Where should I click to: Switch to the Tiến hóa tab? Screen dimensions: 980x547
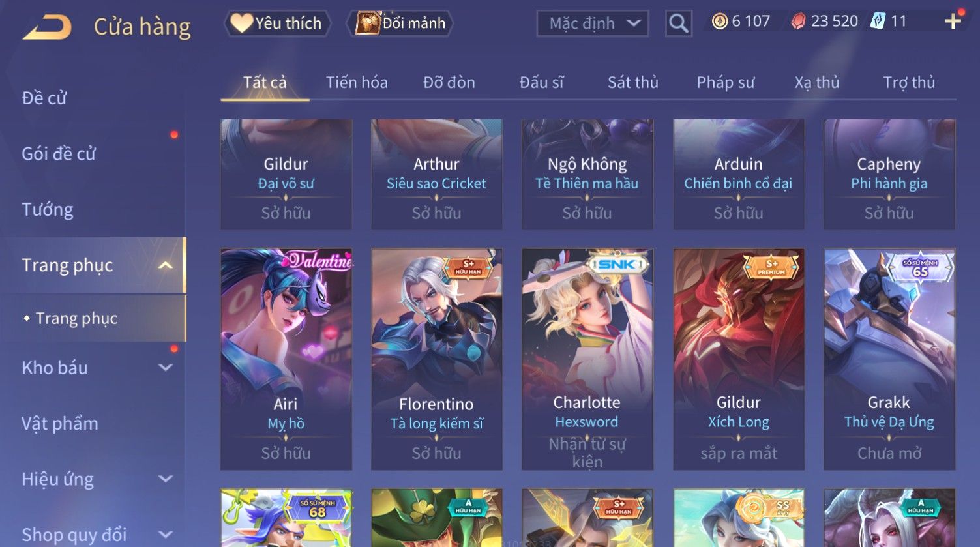(357, 82)
